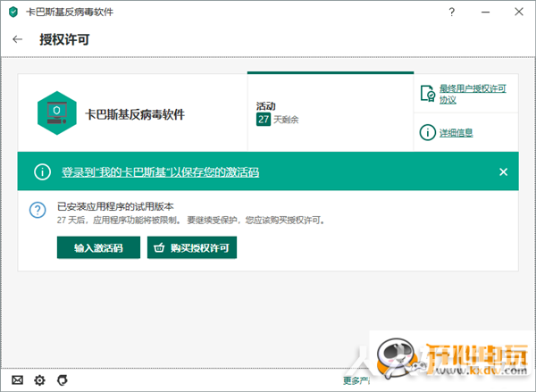Screen dimensions: 536x392
Task: Click the 已安装应用程序的试用版本 text
Action: coord(115,206)
